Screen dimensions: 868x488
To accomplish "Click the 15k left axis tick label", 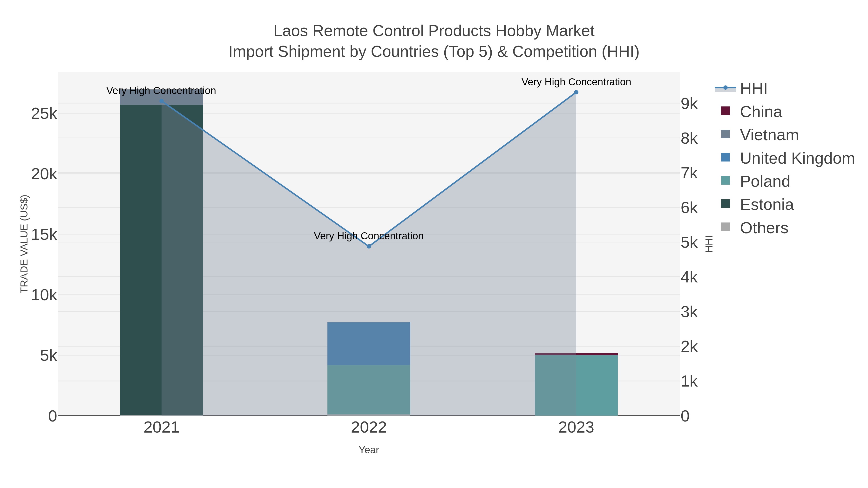I will (x=44, y=235).
